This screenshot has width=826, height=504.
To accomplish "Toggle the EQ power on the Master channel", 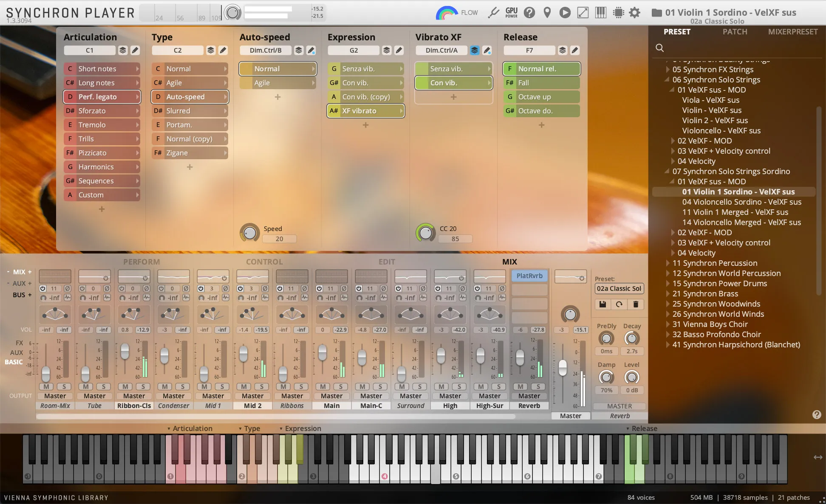I will (x=582, y=278).
